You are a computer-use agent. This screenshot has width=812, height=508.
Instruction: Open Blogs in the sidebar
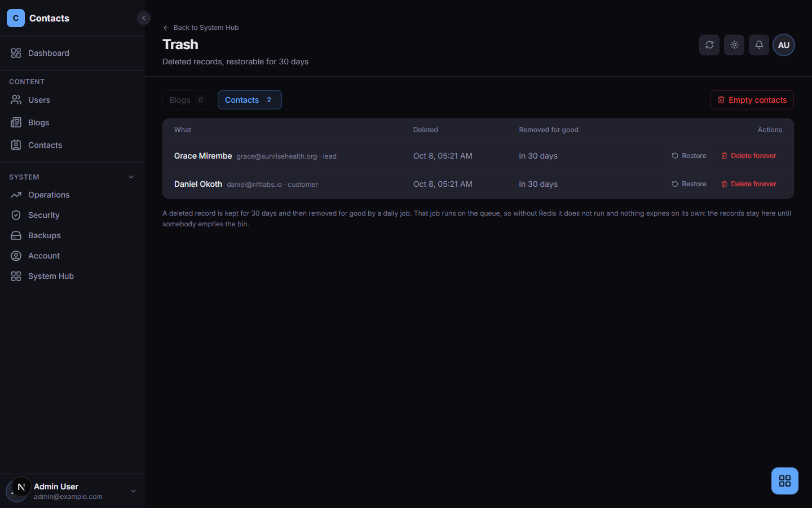pyautogui.click(x=72, y=122)
